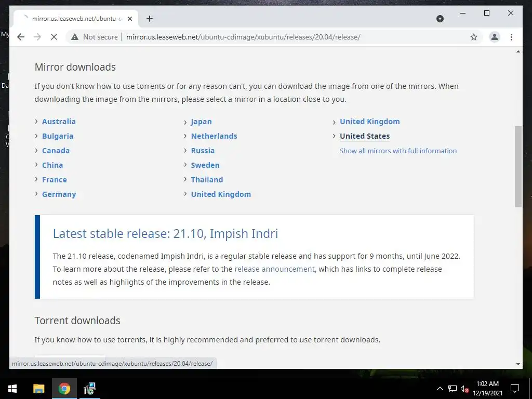The image size is (532, 399).
Task: Open the Chrome three-dot menu
Action: pyautogui.click(x=511, y=37)
